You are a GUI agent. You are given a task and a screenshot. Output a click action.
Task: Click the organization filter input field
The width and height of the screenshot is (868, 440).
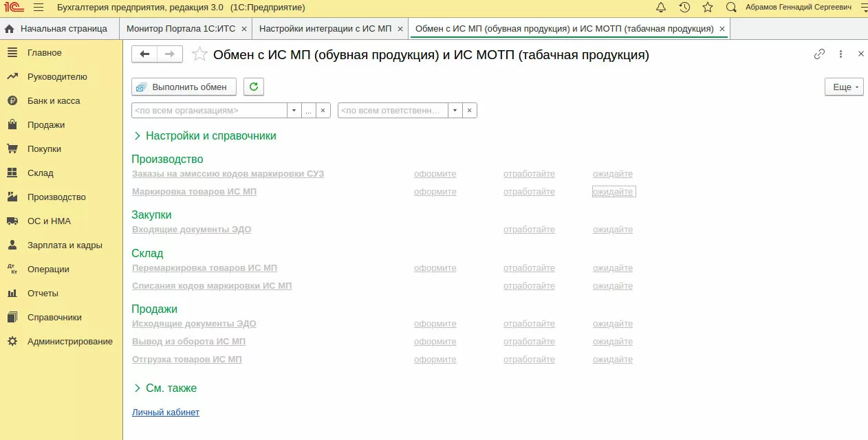click(209, 110)
